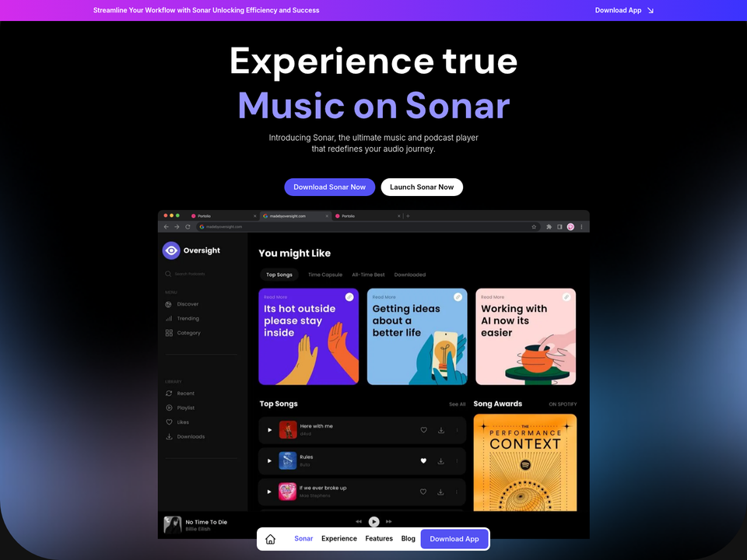747x560 pixels.
Task: Click the Category grid icon in sidebar
Action: (169, 333)
